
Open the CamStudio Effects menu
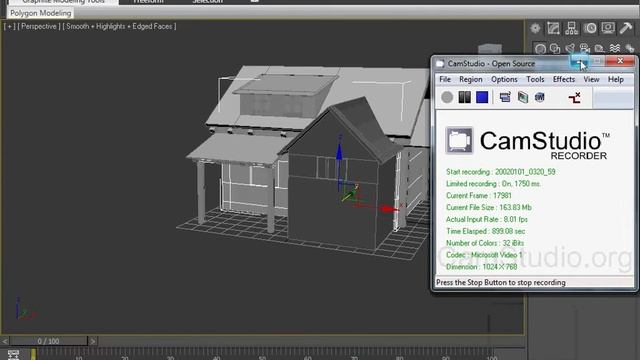coord(564,79)
